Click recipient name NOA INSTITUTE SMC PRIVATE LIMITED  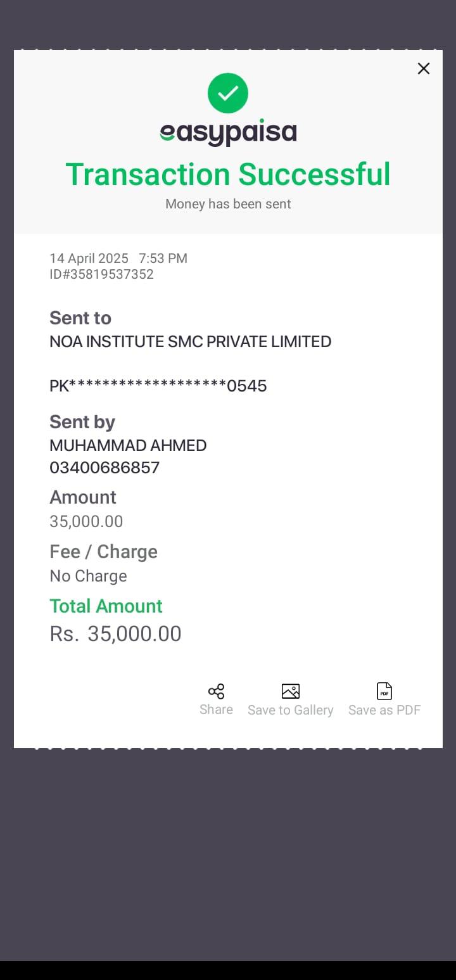pos(190,341)
